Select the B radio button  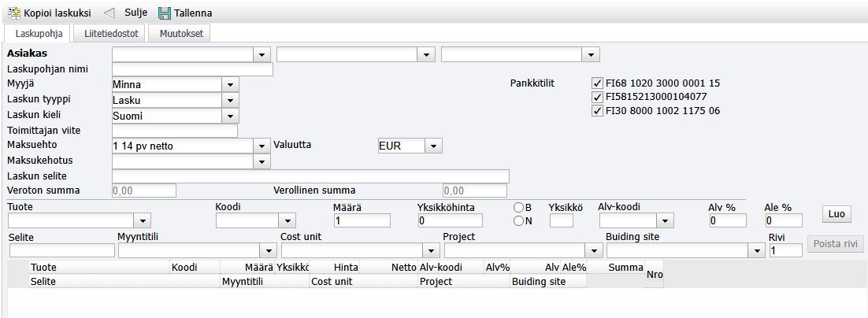[519, 208]
